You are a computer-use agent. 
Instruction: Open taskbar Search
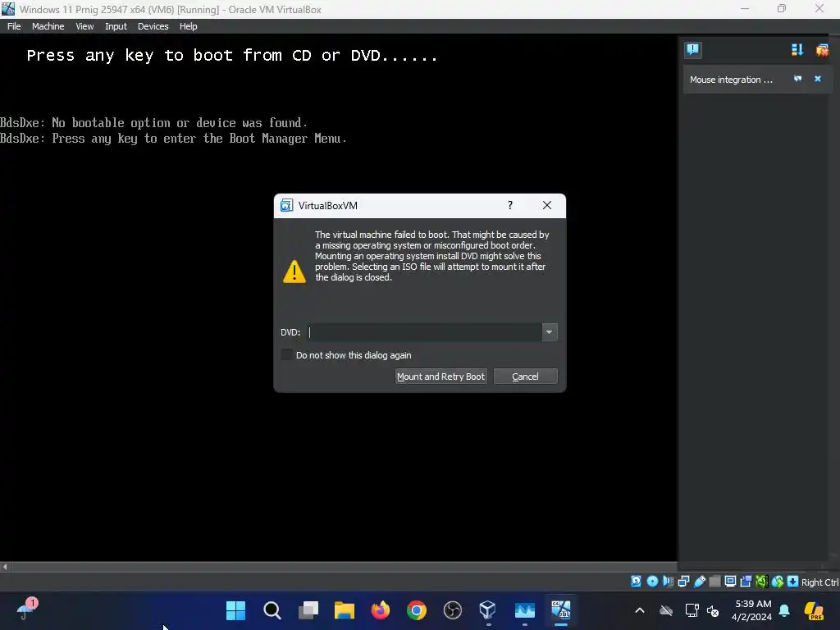pyautogui.click(x=272, y=610)
